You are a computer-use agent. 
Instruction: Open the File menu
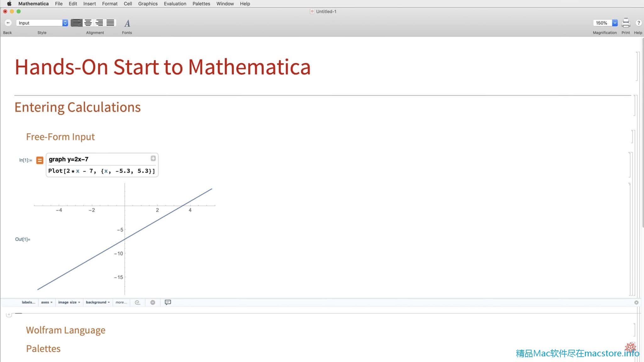59,4
